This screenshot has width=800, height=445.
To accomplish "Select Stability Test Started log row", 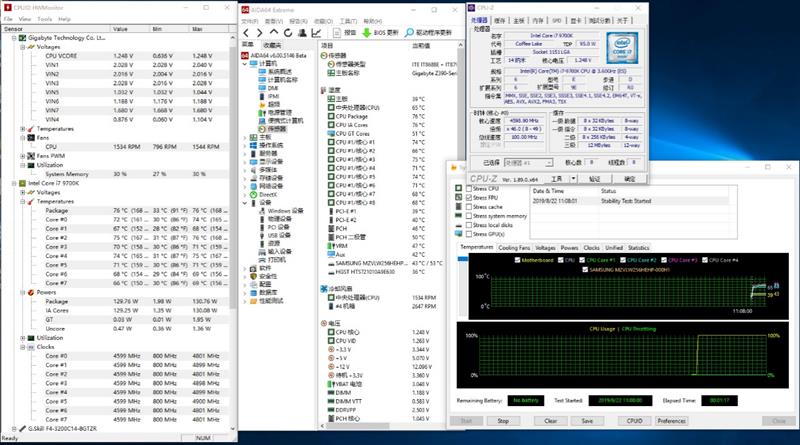I will (x=633, y=201).
